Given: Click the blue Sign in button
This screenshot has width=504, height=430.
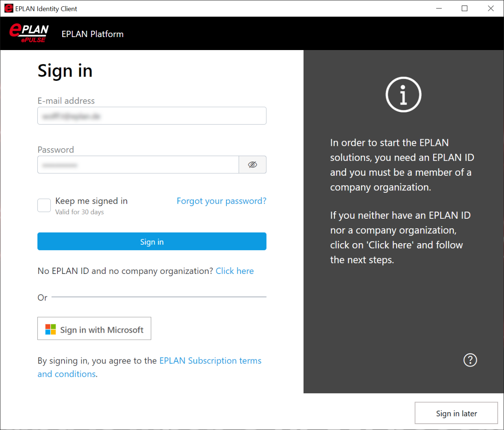Looking at the screenshot, I should pyautogui.click(x=152, y=241).
